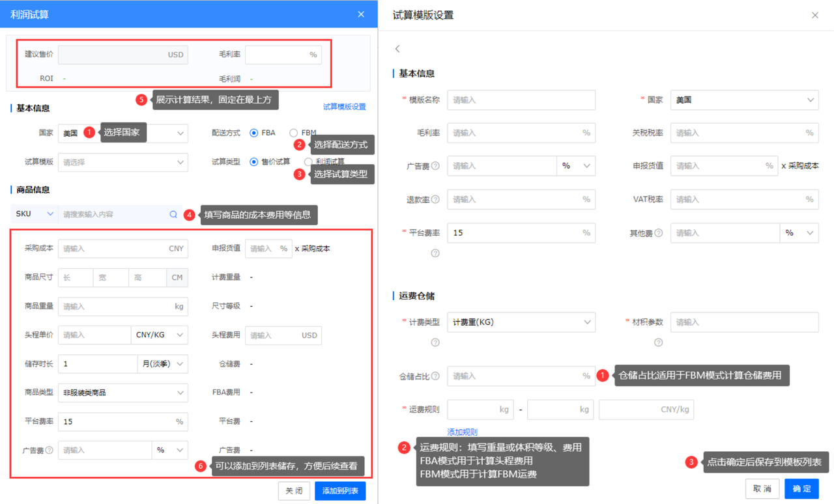The width and height of the screenshot is (834, 504).
Task: Open 储存时长 月(淡季) dropdown
Action: point(163,364)
